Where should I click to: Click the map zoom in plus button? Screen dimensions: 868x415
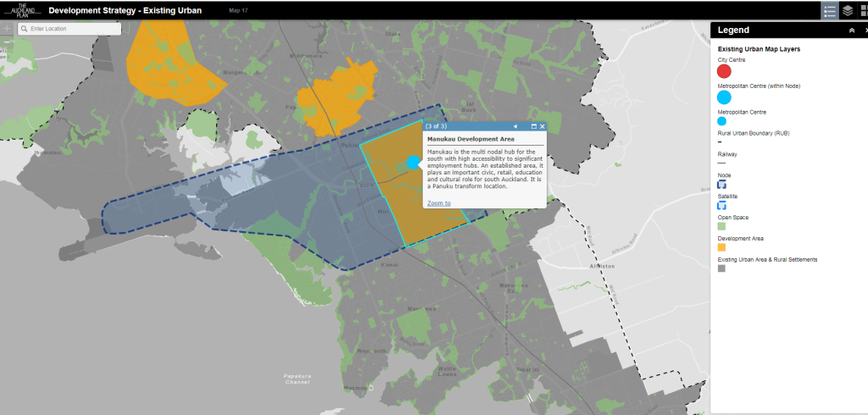pyautogui.click(x=8, y=29)
